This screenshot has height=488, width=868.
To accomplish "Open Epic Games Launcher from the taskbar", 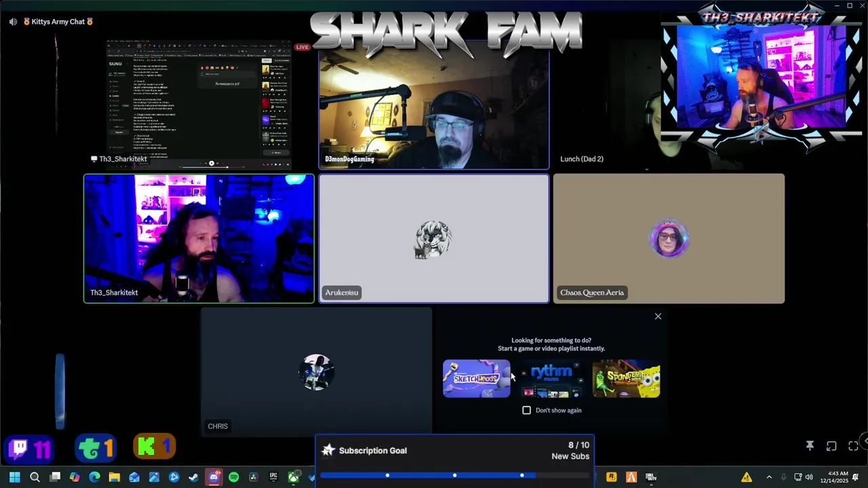I will [x=273, y=477].
